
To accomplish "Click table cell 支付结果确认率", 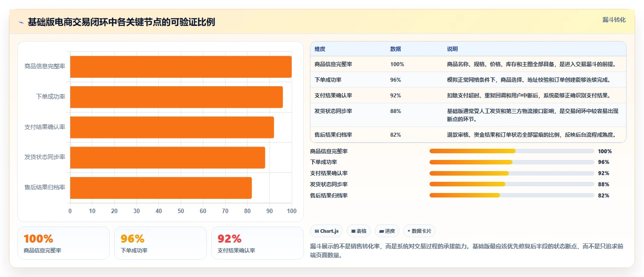I will [333, 96].
